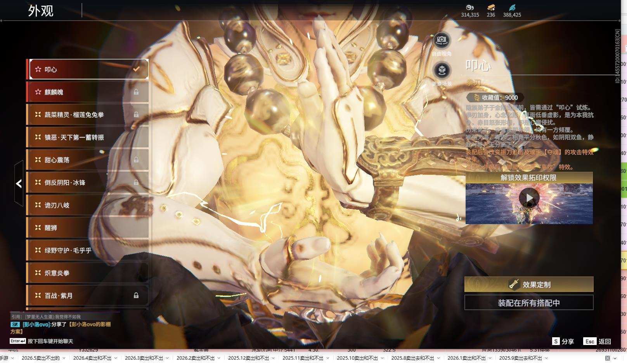627x364 pixels.
Task: Expand the dropdown on 2025.11卖出和不出 tab
Action: pos(327,358)
